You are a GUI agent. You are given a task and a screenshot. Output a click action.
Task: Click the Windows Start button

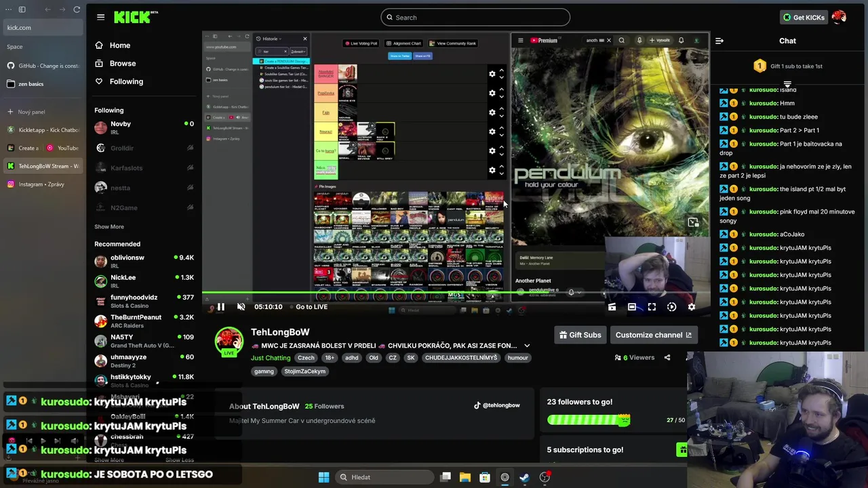(x=323, y=477)
